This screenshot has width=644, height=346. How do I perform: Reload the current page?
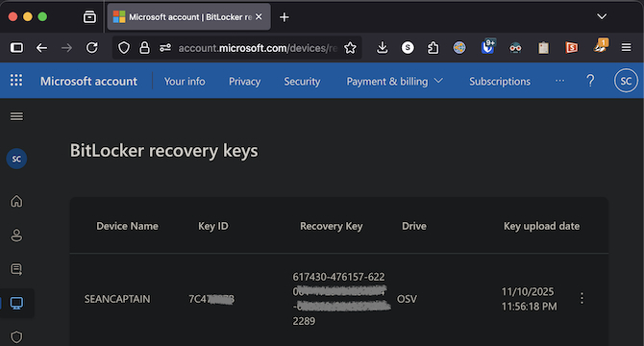[92, 48]
